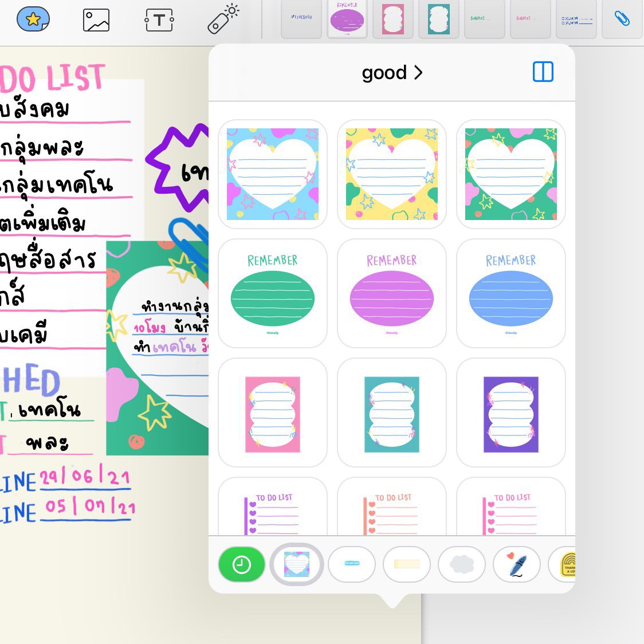The height and width of the screenshot is (644, 644).
Task: Insert the green REMEMBER oval sticker
Action: (x=273, y=293)
